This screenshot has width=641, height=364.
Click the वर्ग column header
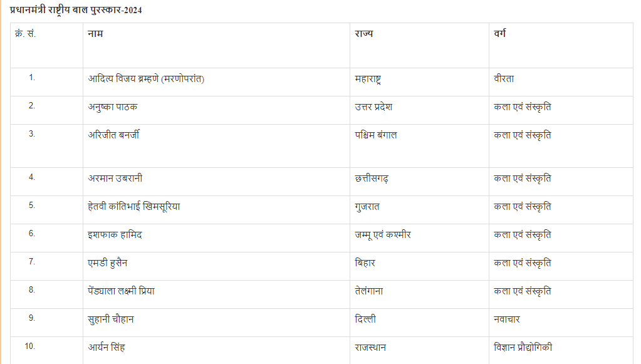[x=500, y=34]
